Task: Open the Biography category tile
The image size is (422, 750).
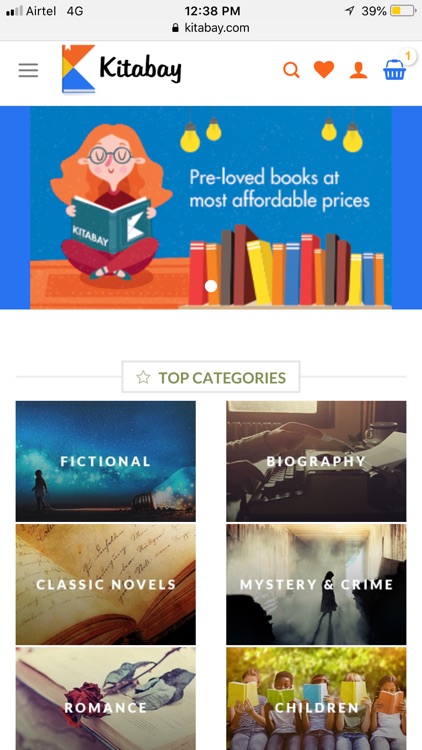Action: pyautogui.click(x=316, y=461)
